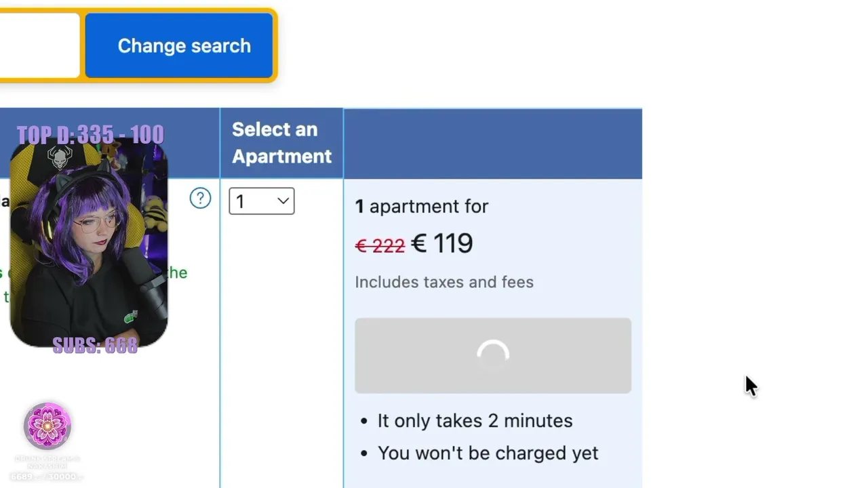868x488 pixels.
Task: Click the white search input field
Action: (x=39, y=45)
